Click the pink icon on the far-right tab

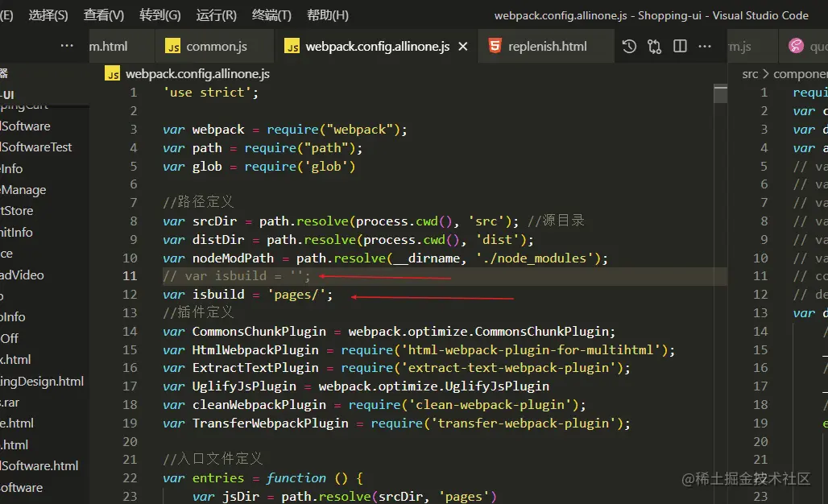tap(796, 46)
